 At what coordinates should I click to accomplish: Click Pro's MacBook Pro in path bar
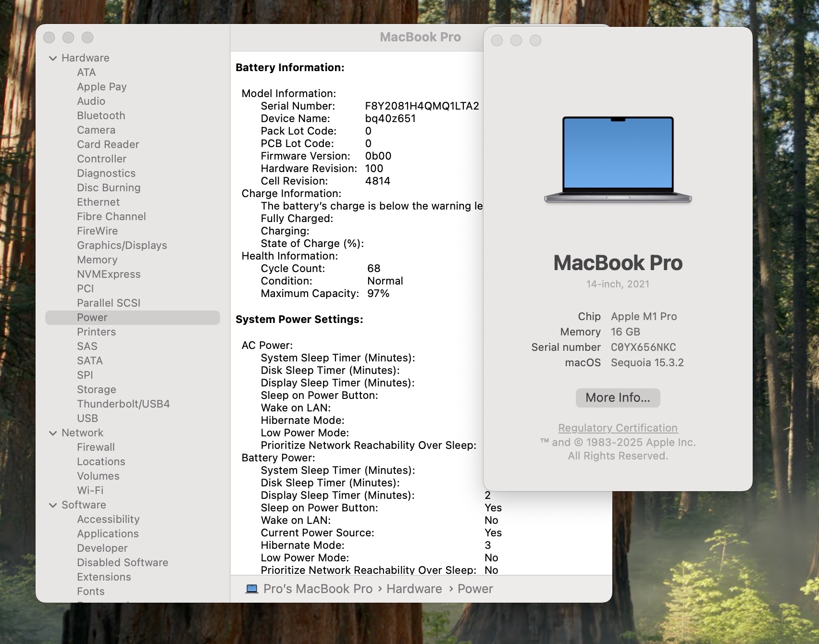pyautogui.click(x=318, y=589)
